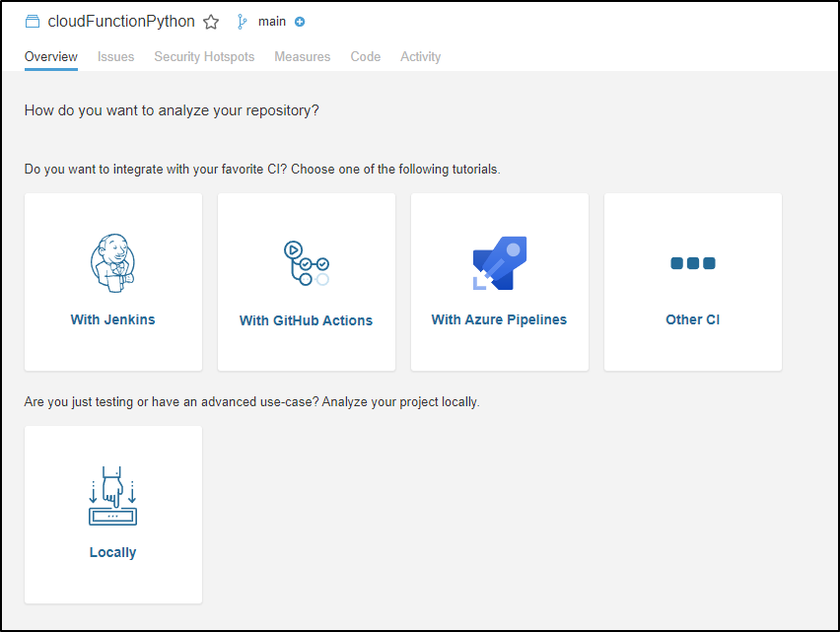840x632 pixels.
Task: Open the With Jenkins tutorial link
Action: [112, 319]
